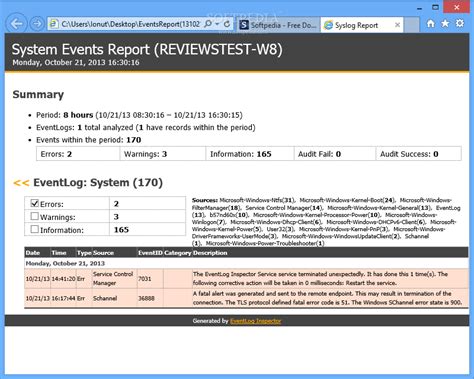
Task: Click the Warnings: 3 summary cell
Action: (x=163, y=154)
